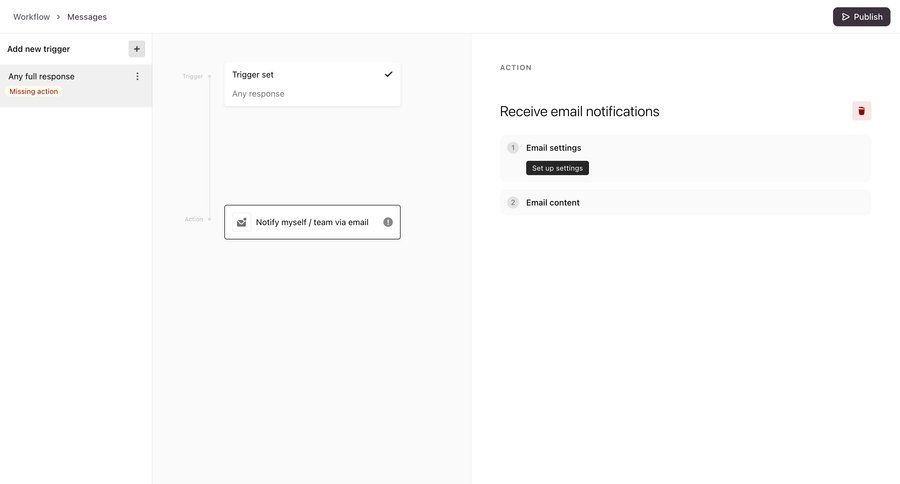
Task: Click the Add new trigger label
Action: [x=38, y=49]
